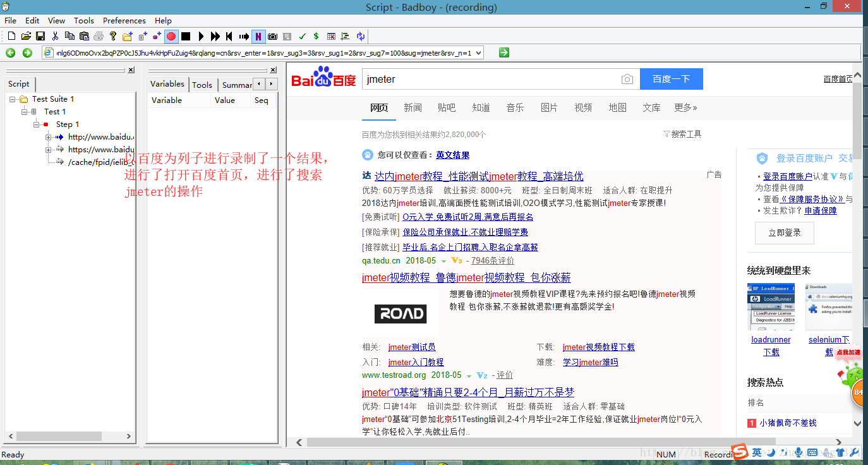Viewport: 868px width, 465px height.
Task: Click the red-marked grid toolbar icon
Action: point(331,36)
